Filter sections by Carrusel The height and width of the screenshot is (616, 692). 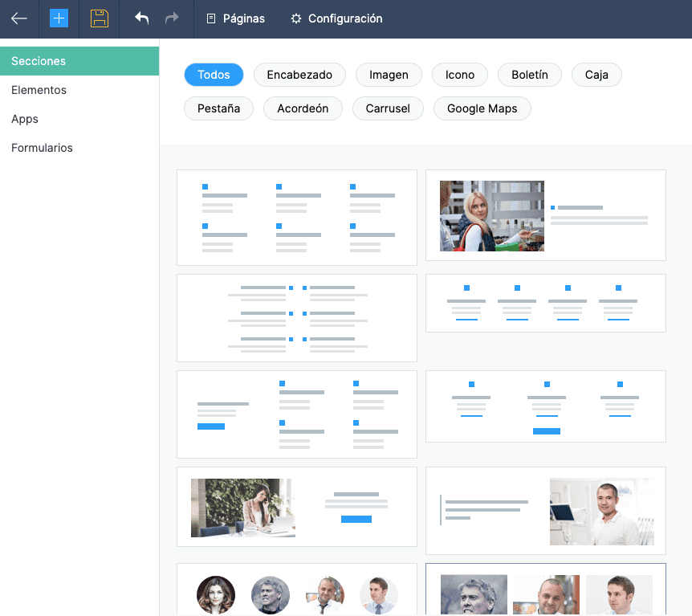pos(388,108)
